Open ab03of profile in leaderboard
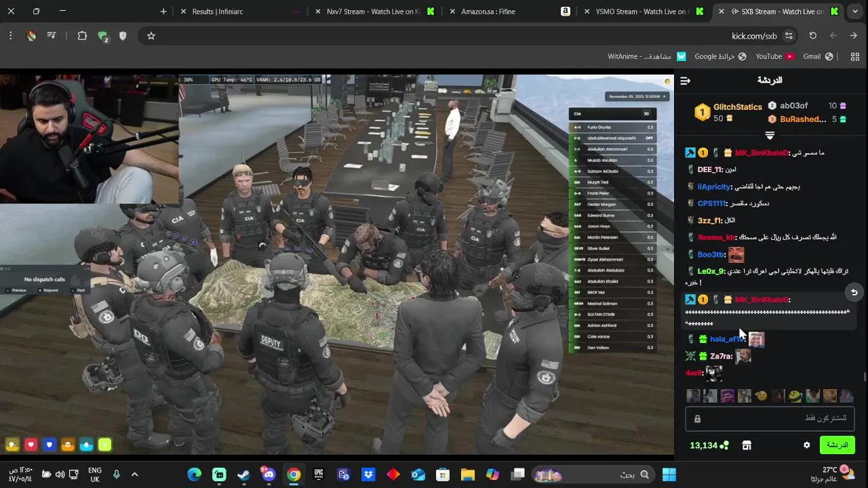The image size is (868, 488). [793, 106]
